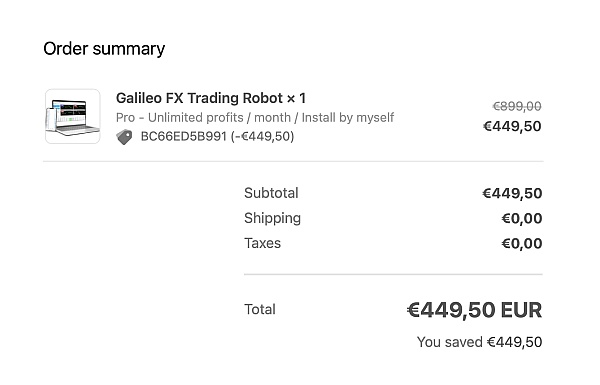Image resolution: width=600 pixels, height=385 pixels.
Task: Click the Shipping cost €0,00
Action: [522, 219]
